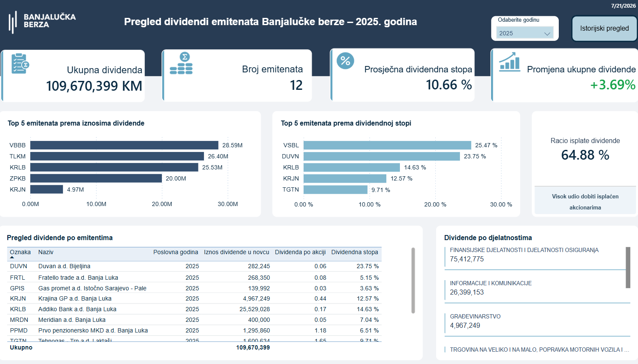
Task: Sort table by the Oznaka column header
Action: 20,252
